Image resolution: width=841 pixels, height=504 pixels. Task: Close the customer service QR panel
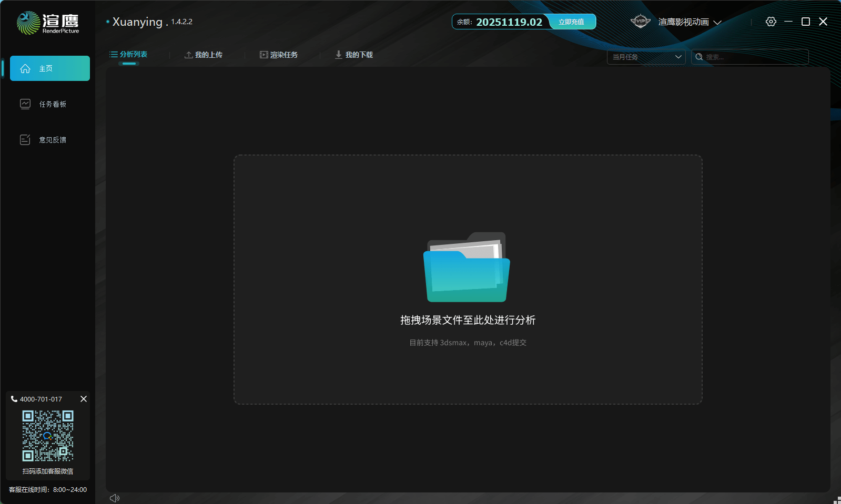click(84, 399)
